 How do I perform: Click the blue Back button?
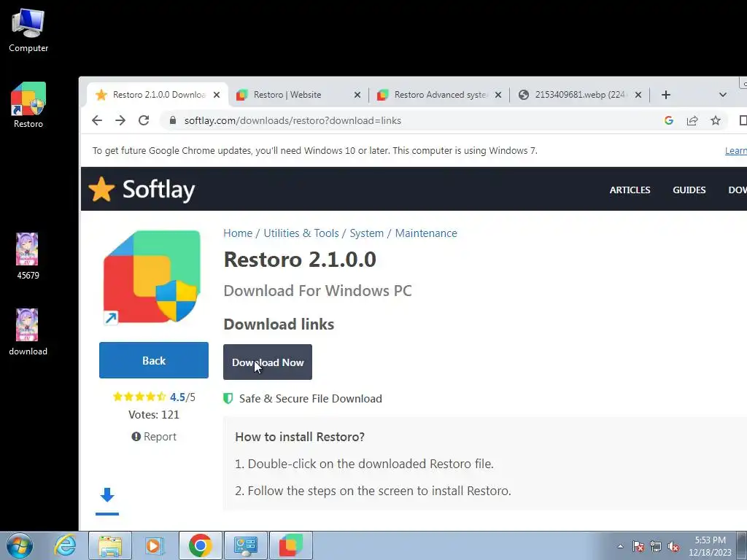154,360
